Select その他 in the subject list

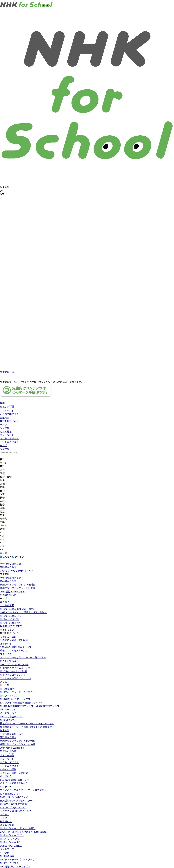pos(3,519)
